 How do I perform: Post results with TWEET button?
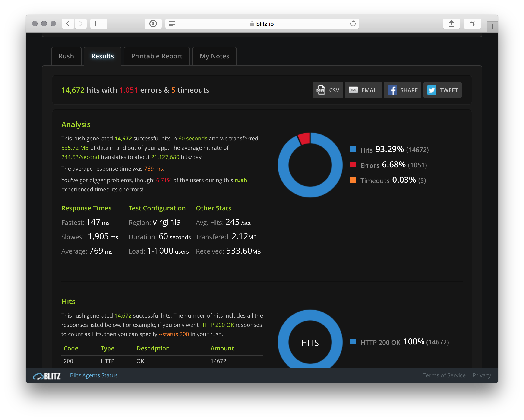(442, 90)
